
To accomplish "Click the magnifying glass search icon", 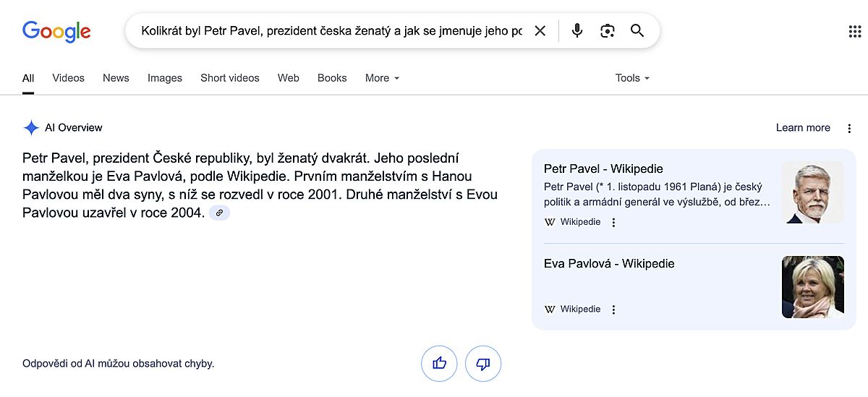I will coord(637,31).
